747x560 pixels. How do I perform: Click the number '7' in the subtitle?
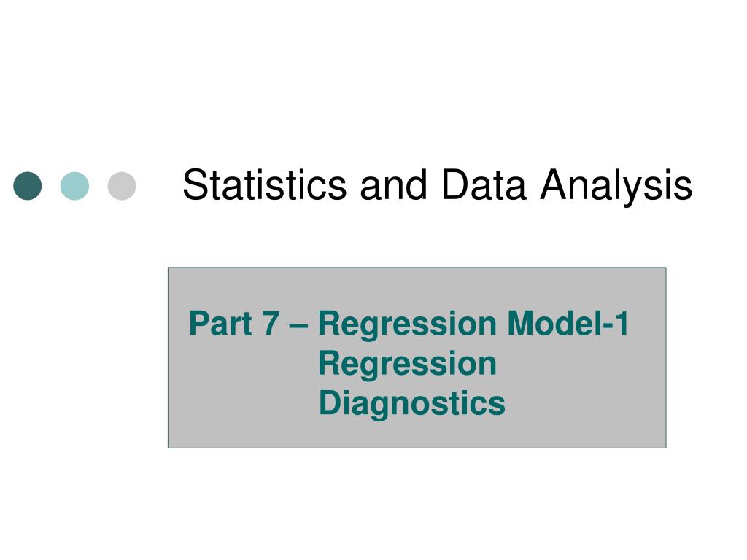pyautogui.click(x=271, y=323)
